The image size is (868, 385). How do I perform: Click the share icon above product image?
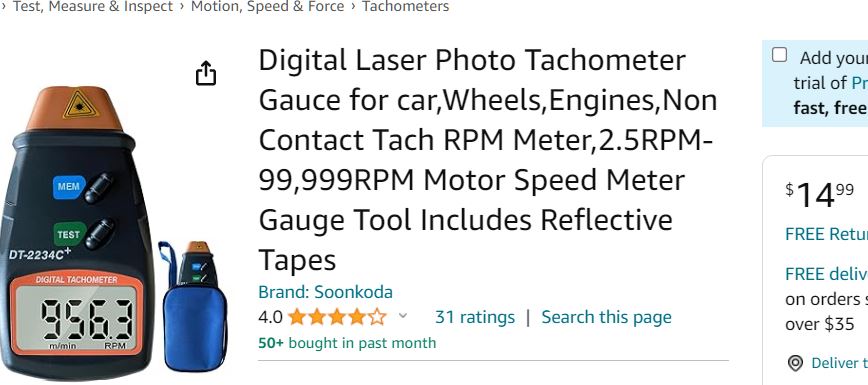pyautogui.click(x=206, y=73)
